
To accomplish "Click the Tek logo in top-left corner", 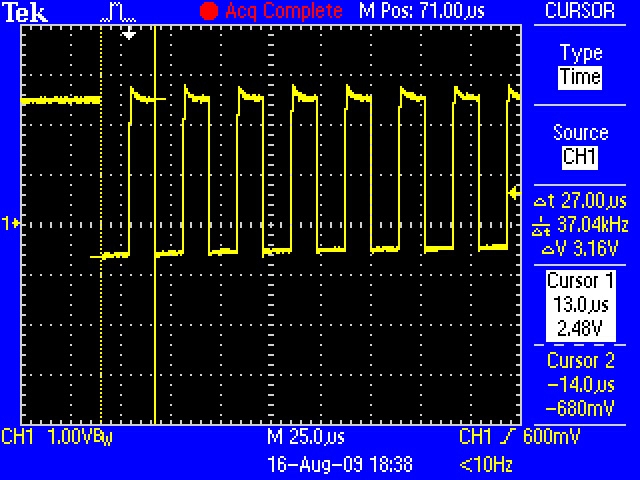I will point(19,12).
